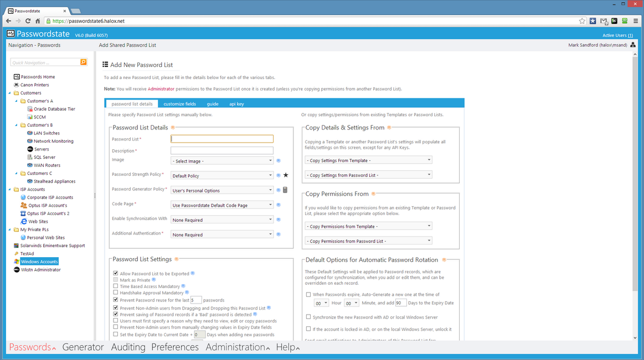Switch to the api key tab
The height and width of the screenshot is (360, 644).
(x=236, y=104)
